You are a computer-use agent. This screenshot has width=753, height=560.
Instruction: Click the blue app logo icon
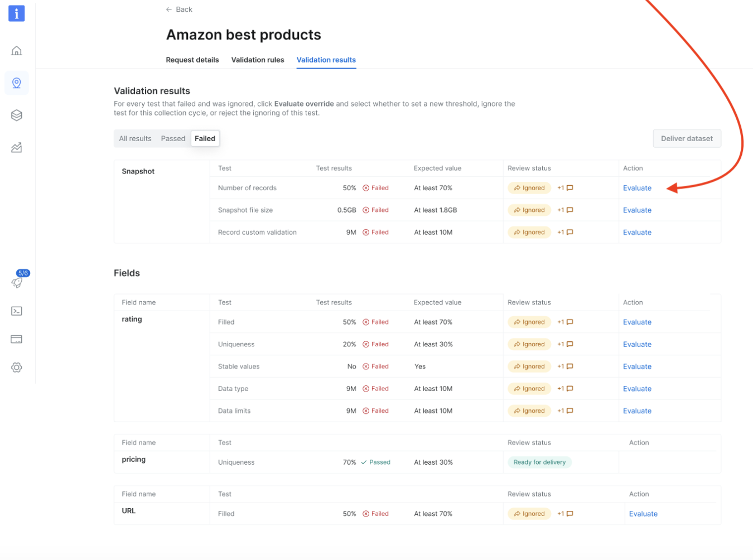point(17,13)
